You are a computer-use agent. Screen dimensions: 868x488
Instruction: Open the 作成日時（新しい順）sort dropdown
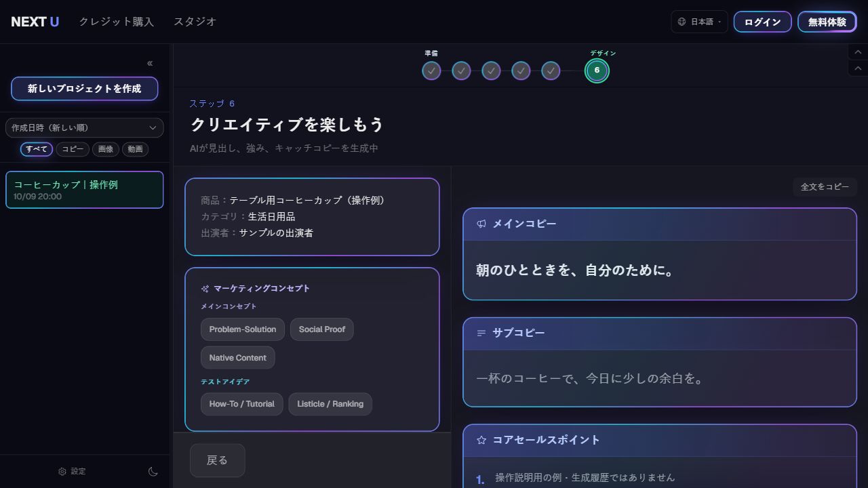[84, 127]
